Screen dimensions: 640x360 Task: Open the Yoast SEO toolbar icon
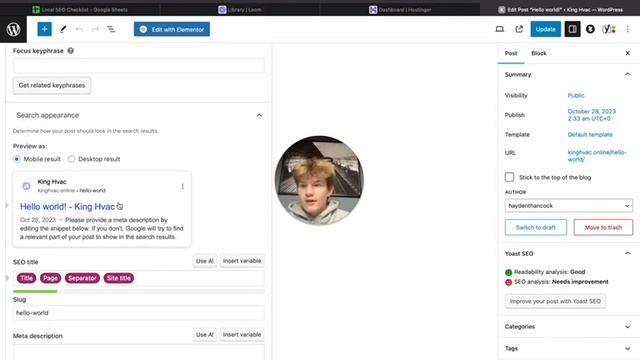(609, 29)
